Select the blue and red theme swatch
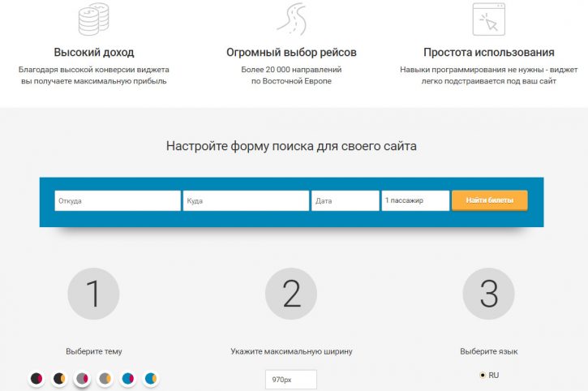Viewport: 588px width, 391px height. click(128, 378)
